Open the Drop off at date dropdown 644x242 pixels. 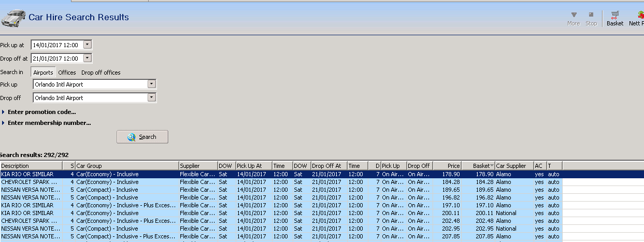click(87, 59)
